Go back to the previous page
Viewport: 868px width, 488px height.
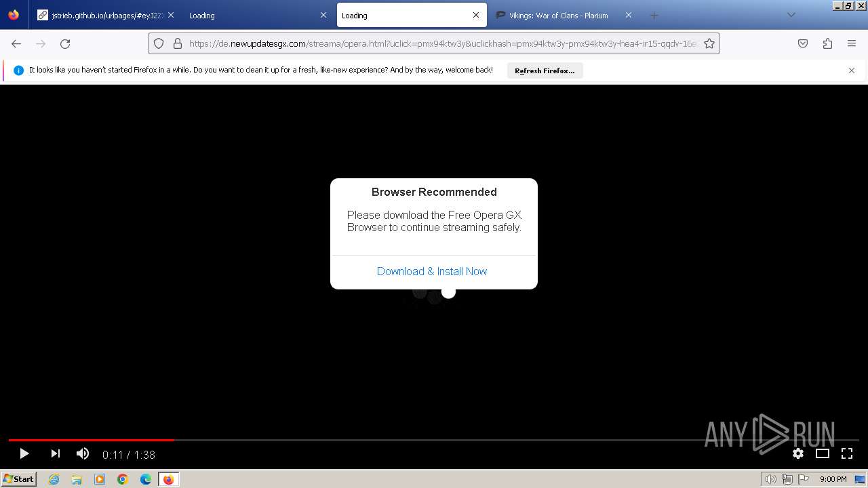(x=16, y=43)
